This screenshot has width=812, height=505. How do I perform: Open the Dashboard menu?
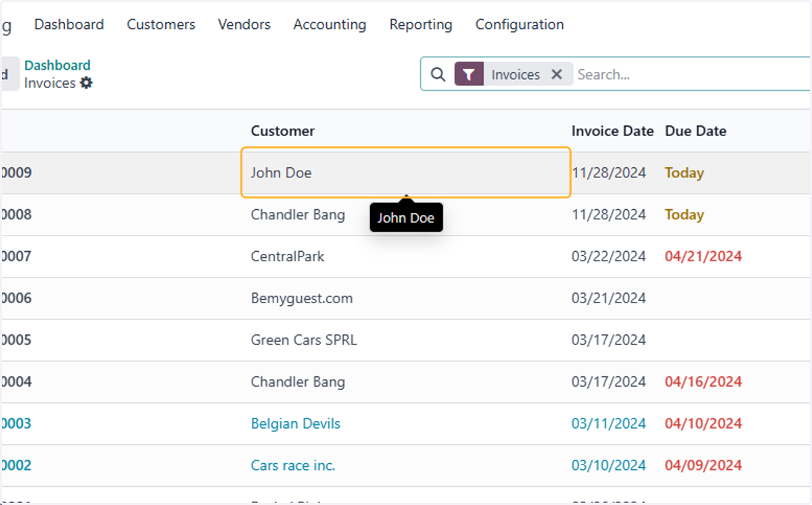(x=69, y=24)
